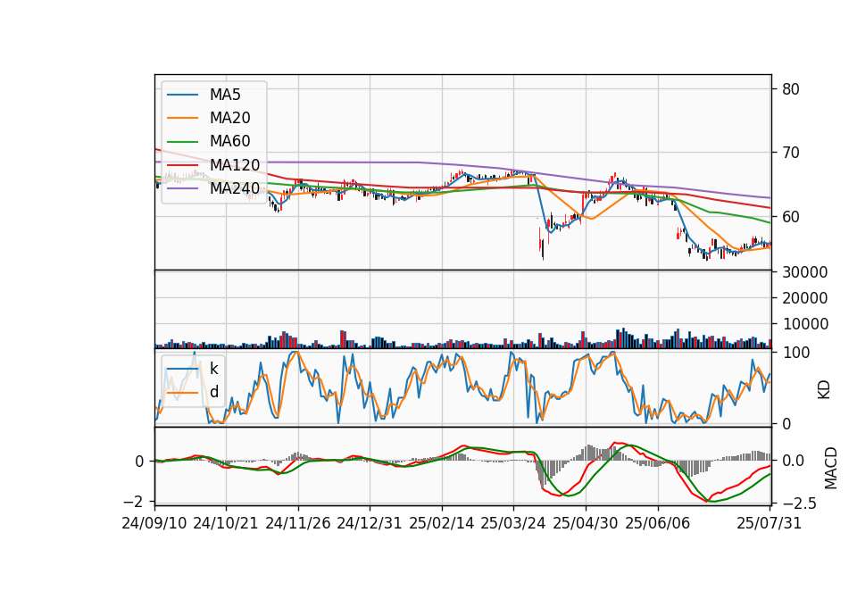
Task: Click the 24/11/26 date axis label
Action: (x=298, y=523)
